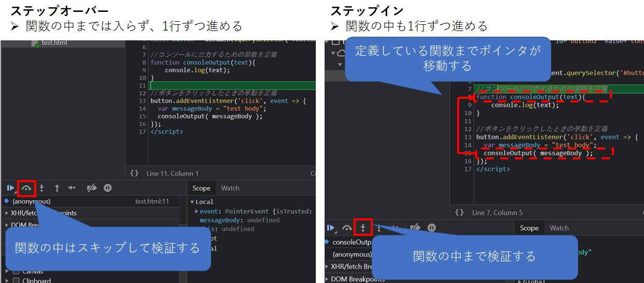Expand the event: PointerEvent variable

pos(197,211)
